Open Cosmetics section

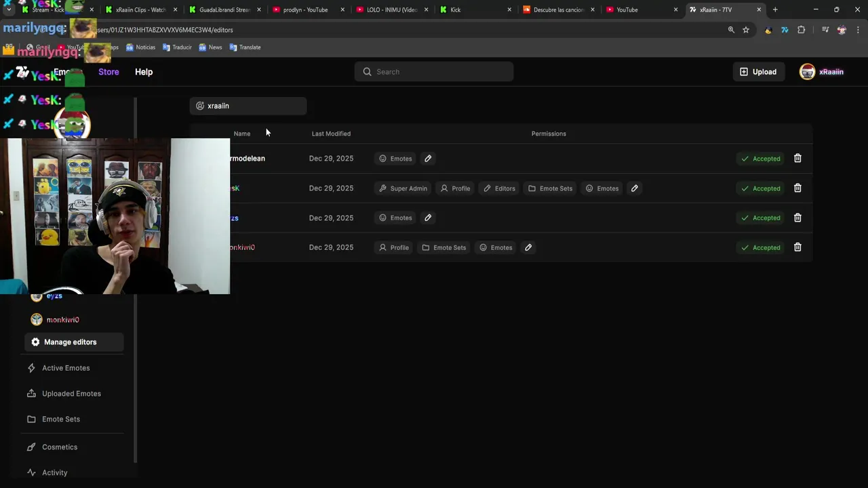tap(60, 447)
